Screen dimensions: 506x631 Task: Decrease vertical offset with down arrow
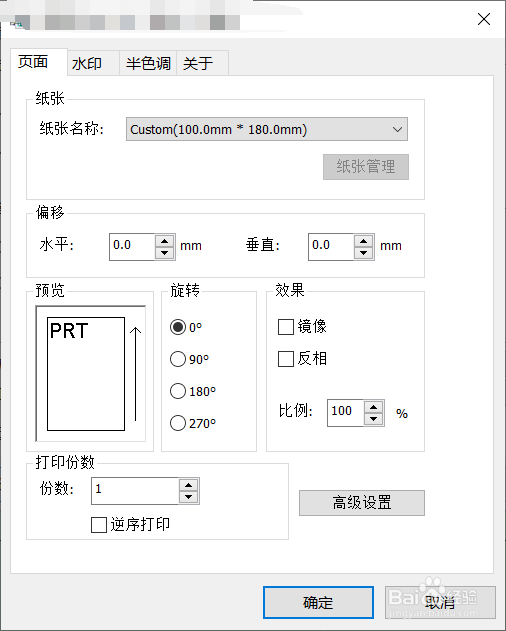coord(363,253)
